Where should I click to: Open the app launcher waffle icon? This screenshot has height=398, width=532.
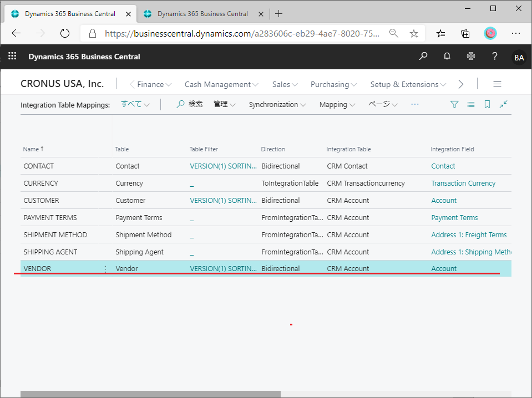[x=12, y=56]
